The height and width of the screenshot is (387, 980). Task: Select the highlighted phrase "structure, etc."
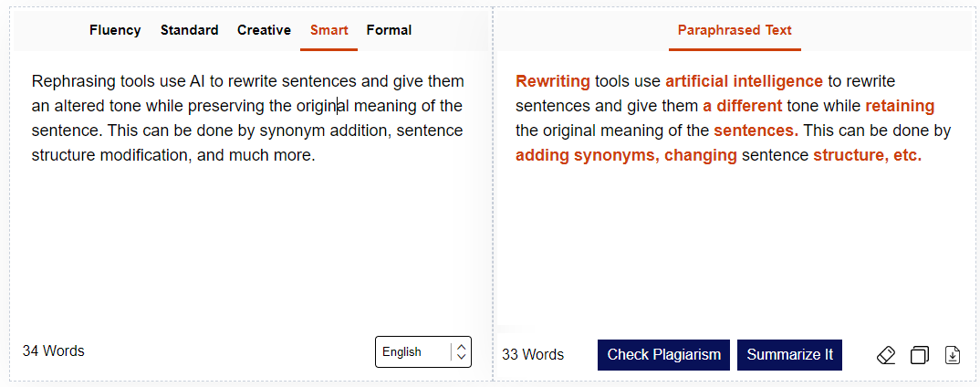[x=867, y=155]
